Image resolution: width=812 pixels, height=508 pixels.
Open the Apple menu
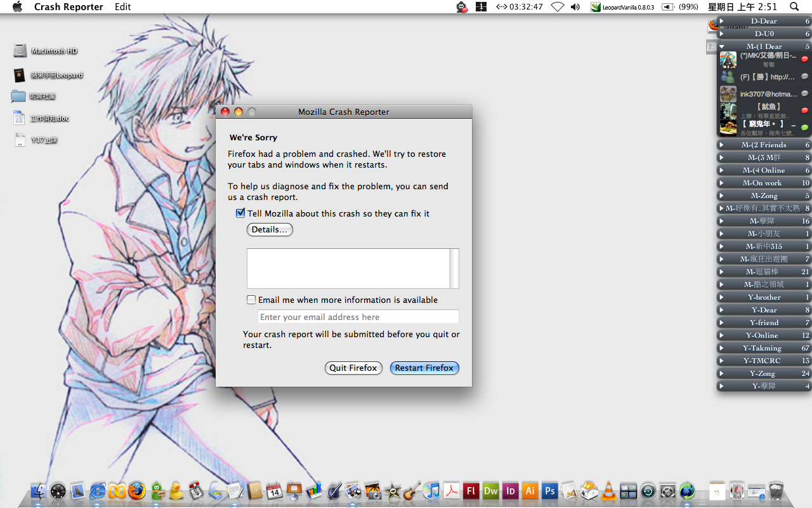tap(17, 6)
